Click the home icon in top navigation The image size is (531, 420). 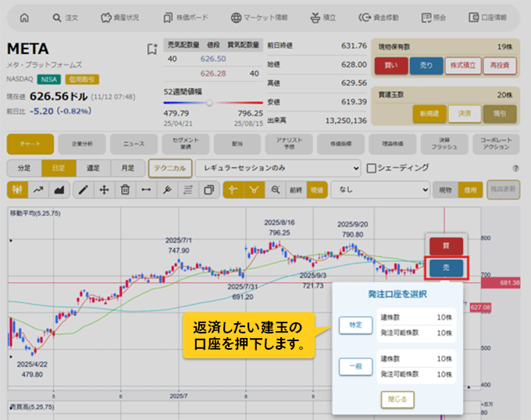(x=24, y=17)
